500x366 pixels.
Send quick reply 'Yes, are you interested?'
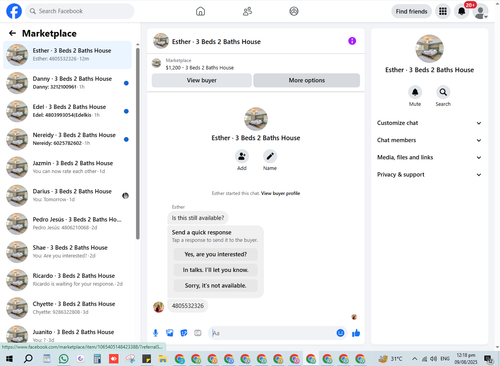(216, 254)
